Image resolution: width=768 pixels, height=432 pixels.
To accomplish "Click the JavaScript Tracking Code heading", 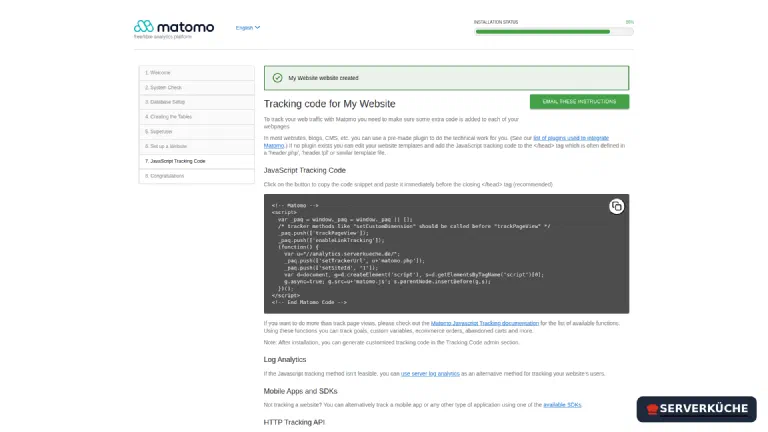I will (x=305, y=170).
